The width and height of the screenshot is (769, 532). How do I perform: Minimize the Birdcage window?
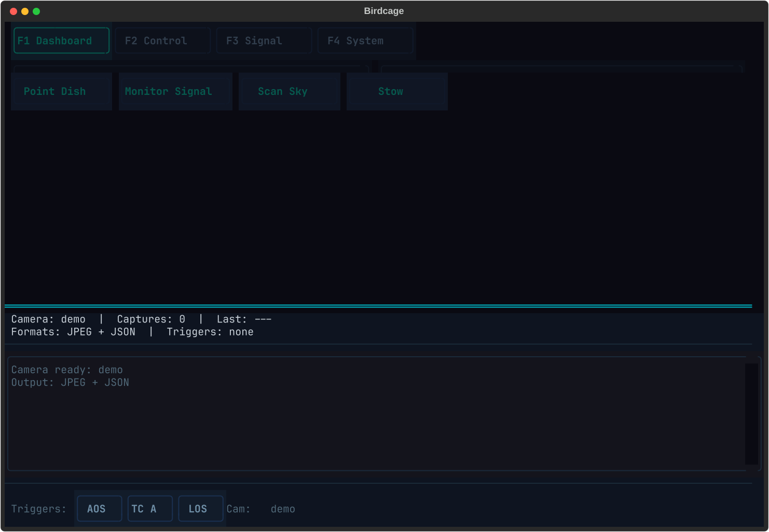point(25,11)
